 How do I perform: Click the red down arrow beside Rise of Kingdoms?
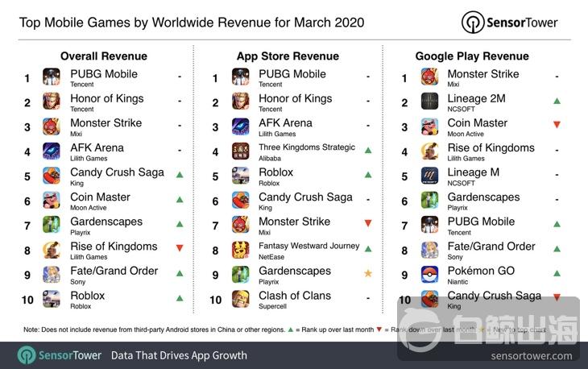[x=180, y=248]
